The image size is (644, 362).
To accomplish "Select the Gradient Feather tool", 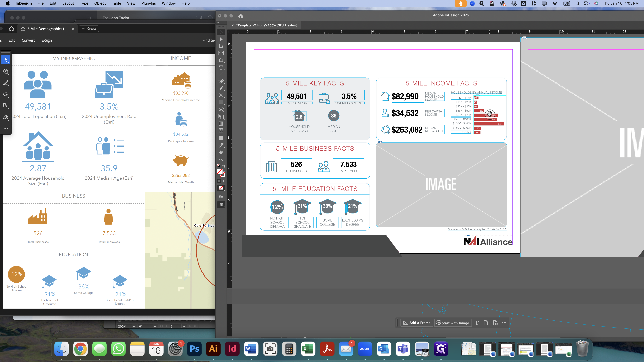I will pyautogui.click(x=221, y=130).
